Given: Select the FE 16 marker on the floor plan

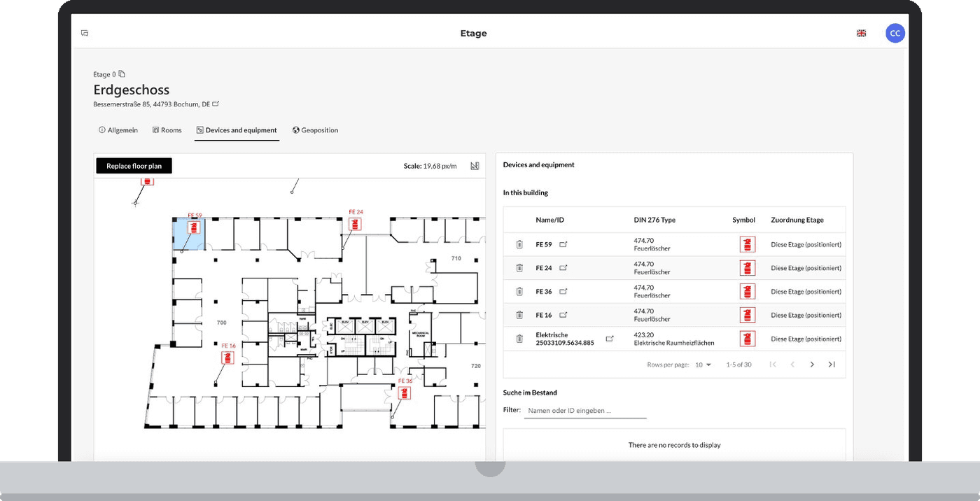Looking at the screenshot, I should coord(227,358).
